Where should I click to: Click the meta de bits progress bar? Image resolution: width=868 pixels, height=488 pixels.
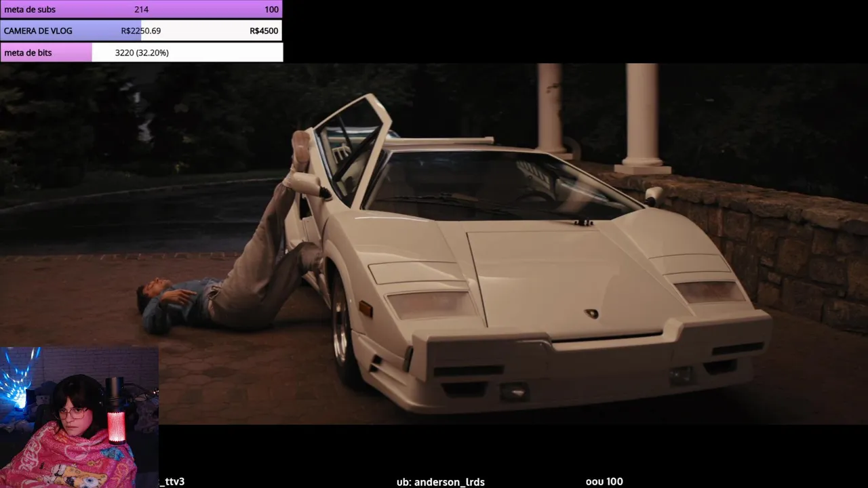pyautogui.click(x=141, y=52)
